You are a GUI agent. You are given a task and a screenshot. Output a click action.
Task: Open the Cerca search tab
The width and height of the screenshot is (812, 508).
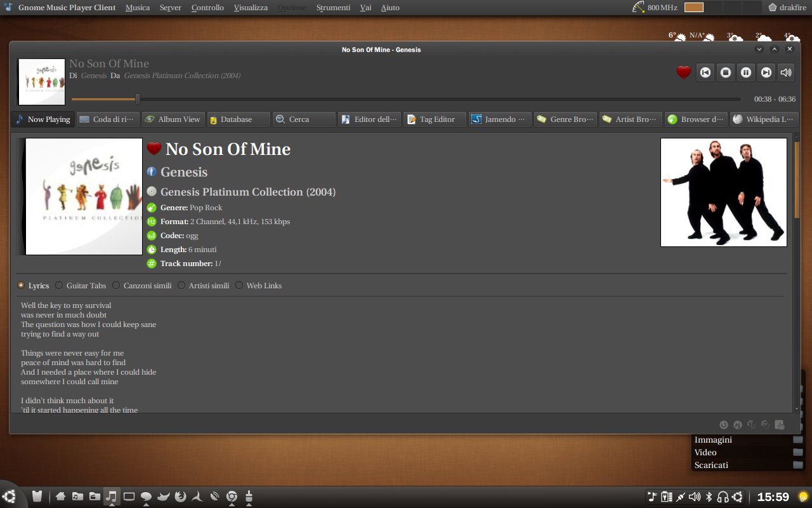click(304, 119)
